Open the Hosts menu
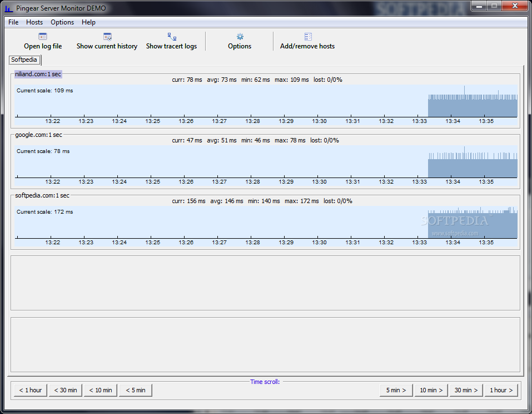Screen dimensions: 532x414 coord(34,22)
